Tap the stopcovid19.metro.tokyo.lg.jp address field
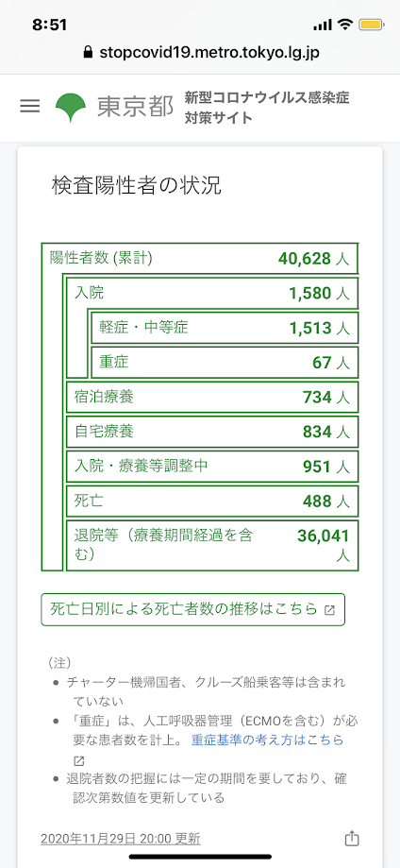 click(200, 53)
